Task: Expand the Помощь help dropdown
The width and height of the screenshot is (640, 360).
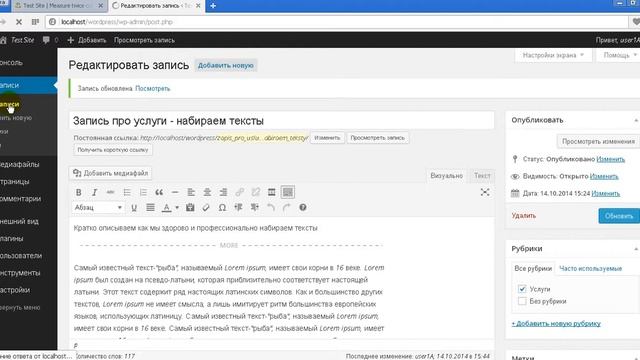Action: pos(619,55)
